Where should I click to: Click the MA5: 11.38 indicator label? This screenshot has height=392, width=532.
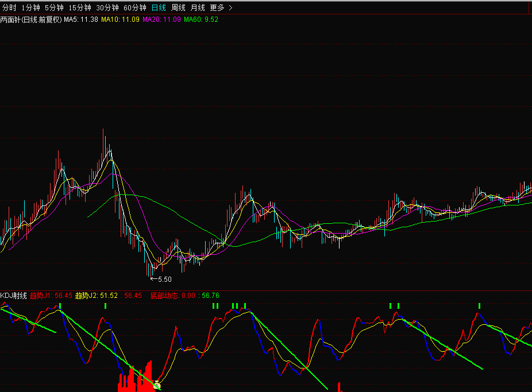tap(81, 20)
